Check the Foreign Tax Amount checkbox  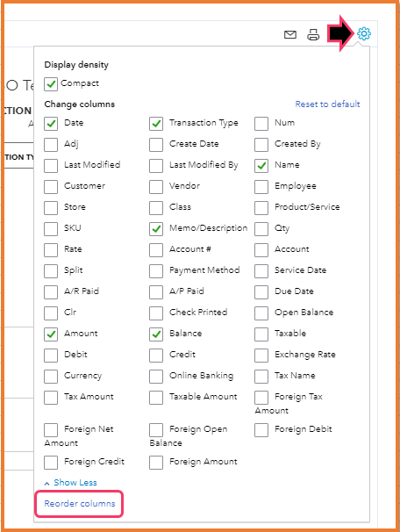tap(261, 397)
